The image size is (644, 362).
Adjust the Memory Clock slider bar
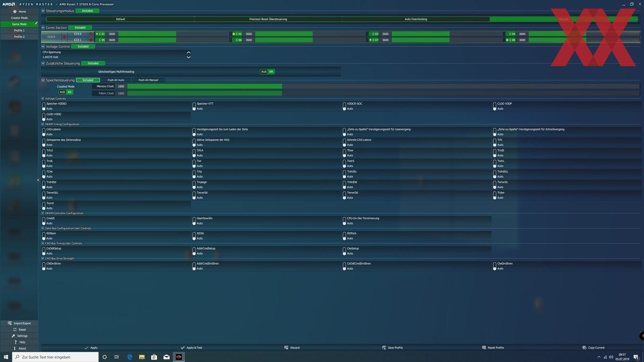coord(383,87)
